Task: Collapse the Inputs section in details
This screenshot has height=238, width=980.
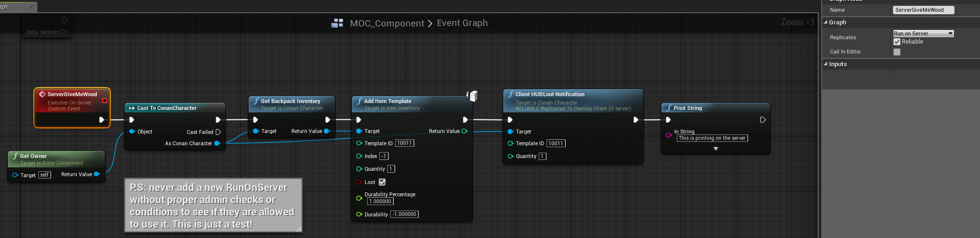Action: tap(826, 64)
